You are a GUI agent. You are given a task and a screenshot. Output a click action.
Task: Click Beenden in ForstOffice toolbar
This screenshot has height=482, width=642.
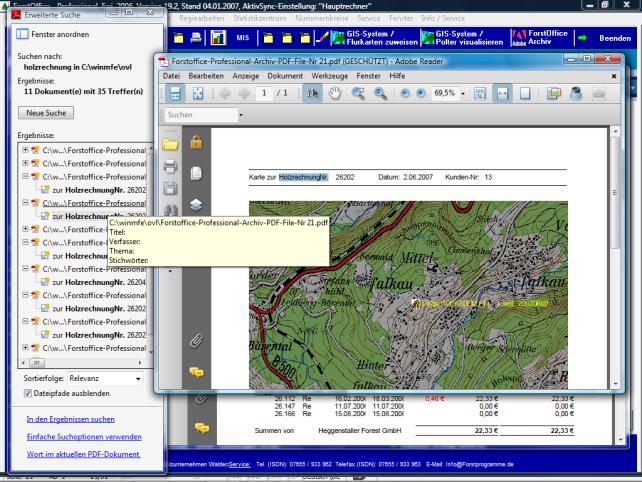tap(615, 38)
